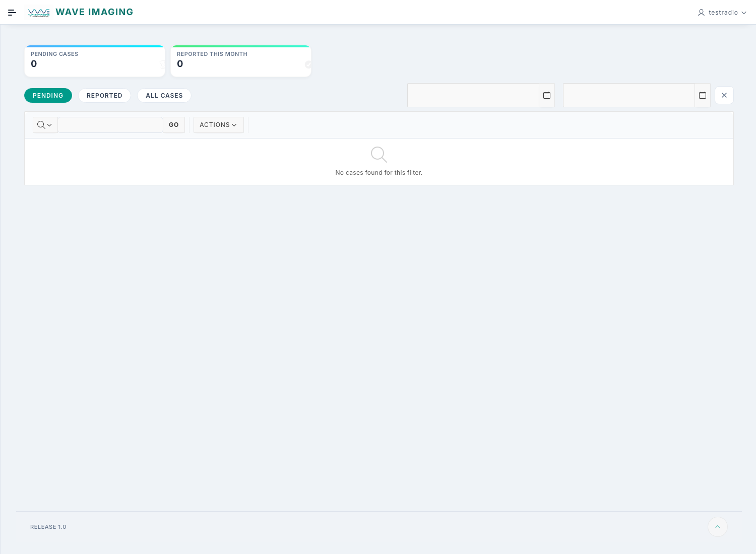Open the hamburger navigation menu
The width and height of the screenshot is (756, 554).
(x=12, y=13)
